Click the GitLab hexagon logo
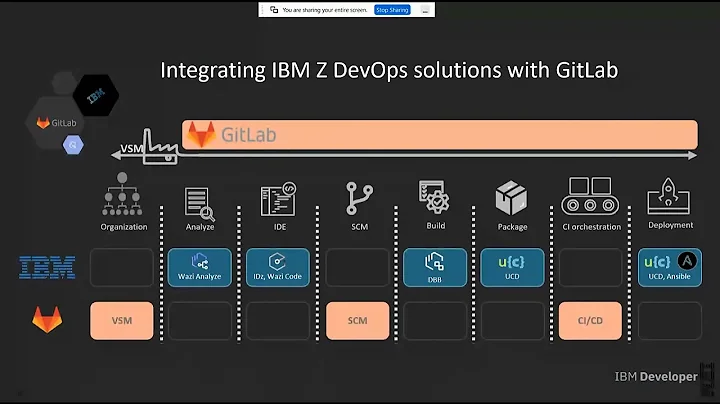 [56, 123]
